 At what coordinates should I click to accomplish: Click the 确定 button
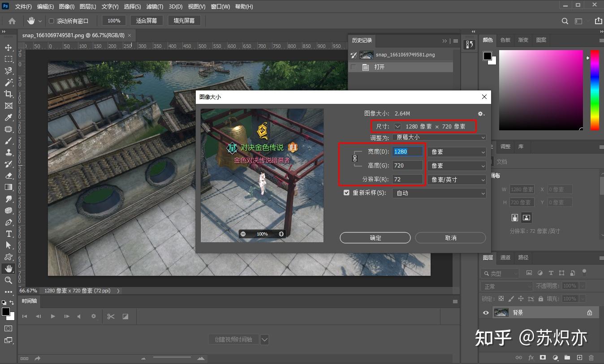(x=375, y=238)
